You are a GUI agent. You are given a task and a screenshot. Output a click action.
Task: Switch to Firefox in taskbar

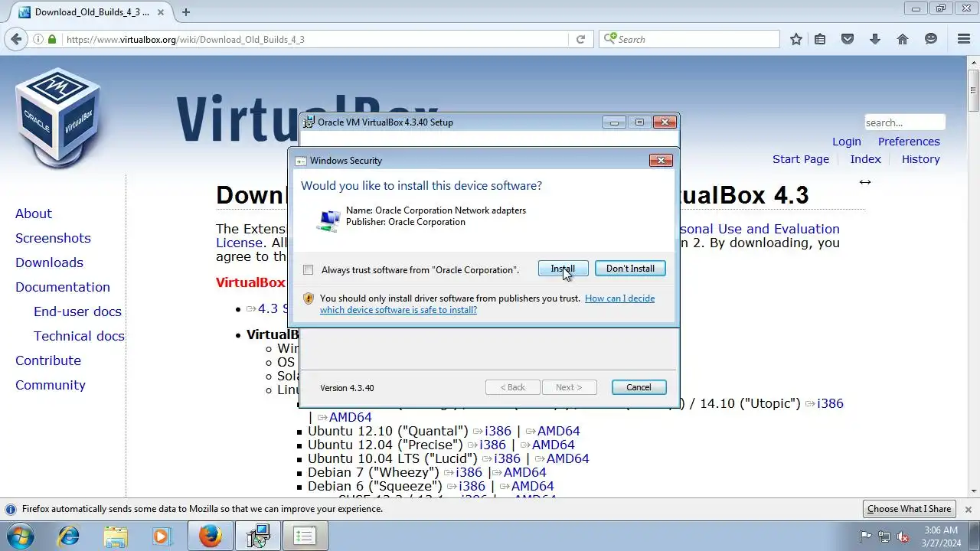coord(211,536)
